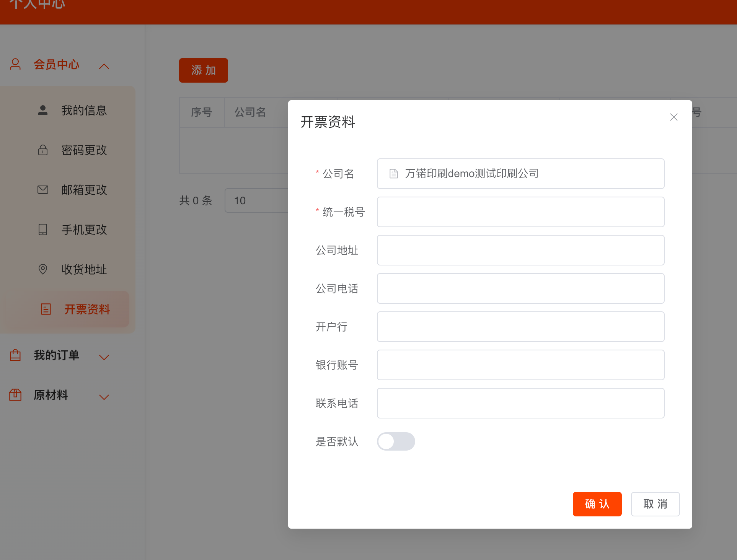Collapse the 会员中心 section chevron
The width and height of the screenshot is (737, 560).
pos(104,66)
